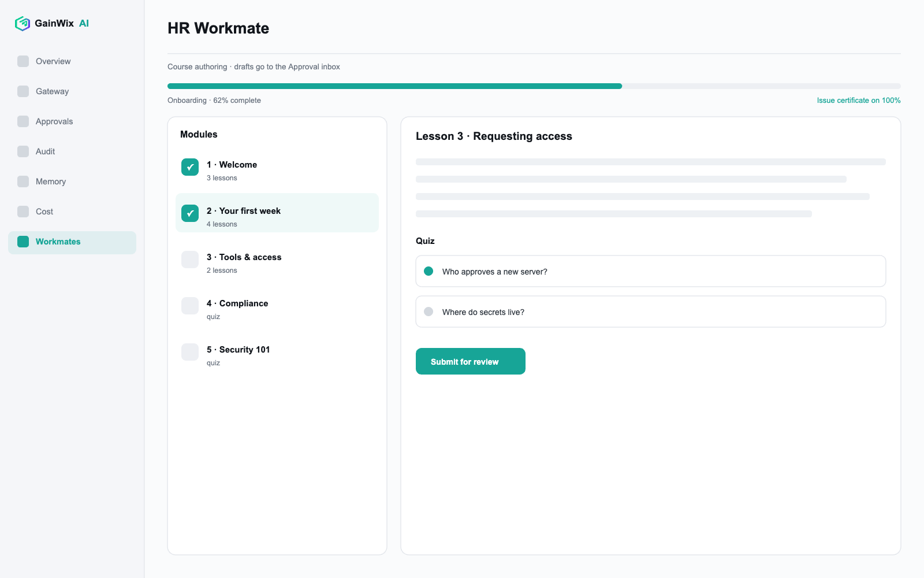Click the Gateway sidebar icon
The image size is (924, 578).
click(x=23, y=91)
